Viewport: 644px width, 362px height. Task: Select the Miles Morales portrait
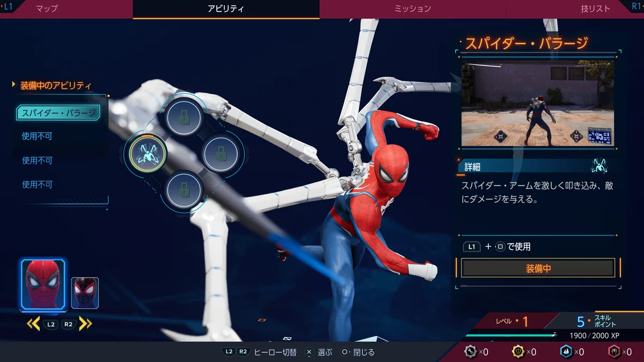[85, 293]
